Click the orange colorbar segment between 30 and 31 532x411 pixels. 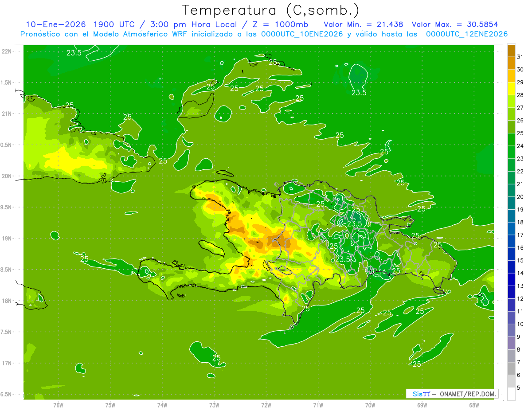(511, 63)
